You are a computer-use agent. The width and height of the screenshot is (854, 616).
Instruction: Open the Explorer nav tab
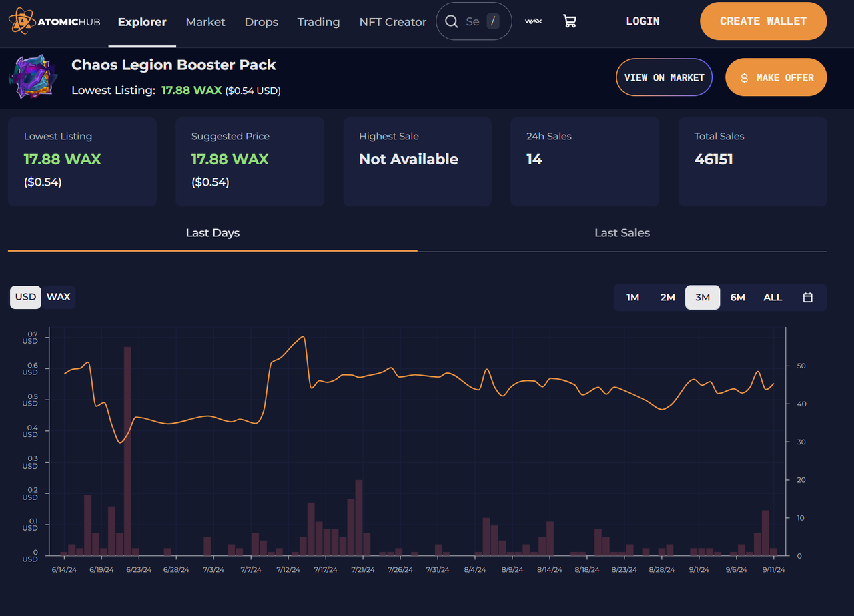pos(142,22)
